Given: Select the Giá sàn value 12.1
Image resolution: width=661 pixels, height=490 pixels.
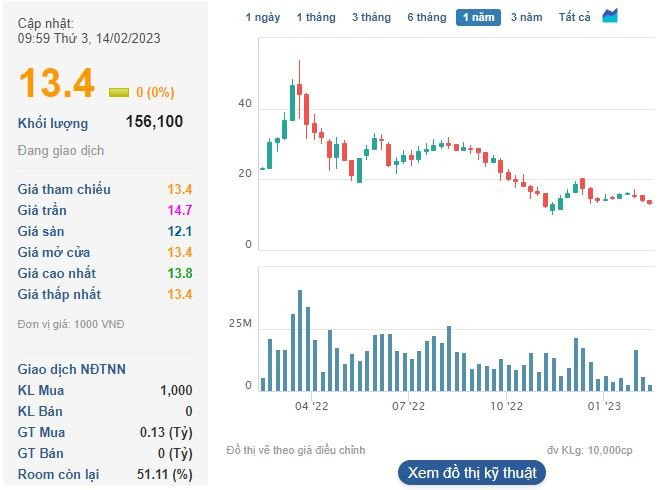Looking at the screenshot, I should (x=180, y=231).
